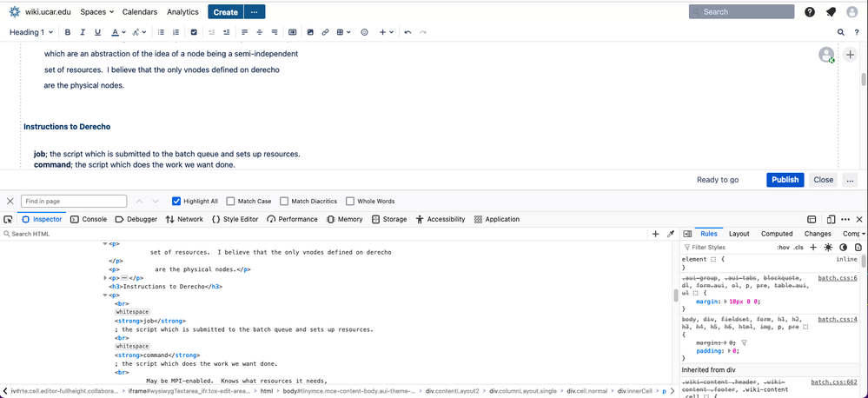
Task: Apply italic formatting
Action: [83, 32]
